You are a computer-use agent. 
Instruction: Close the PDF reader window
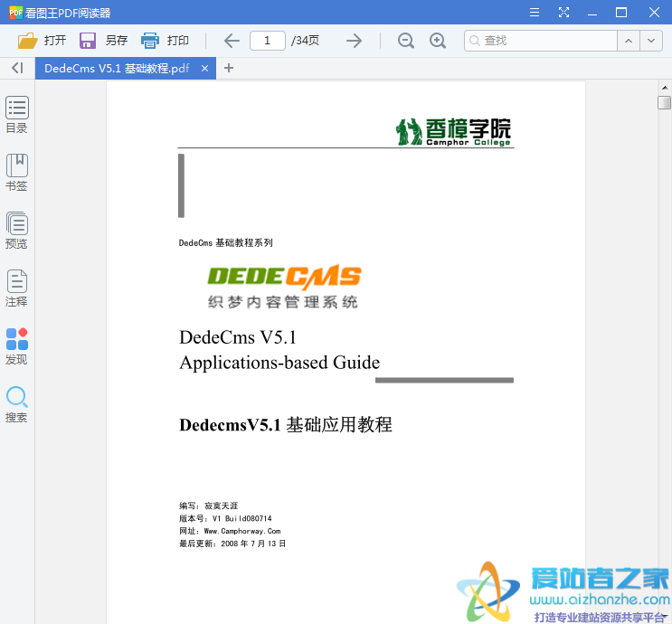click(x=654, y=13)
